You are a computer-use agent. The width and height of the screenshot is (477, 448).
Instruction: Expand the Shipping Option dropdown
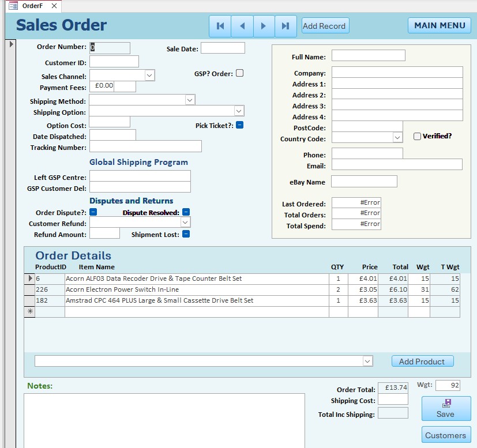click(239, 111)
